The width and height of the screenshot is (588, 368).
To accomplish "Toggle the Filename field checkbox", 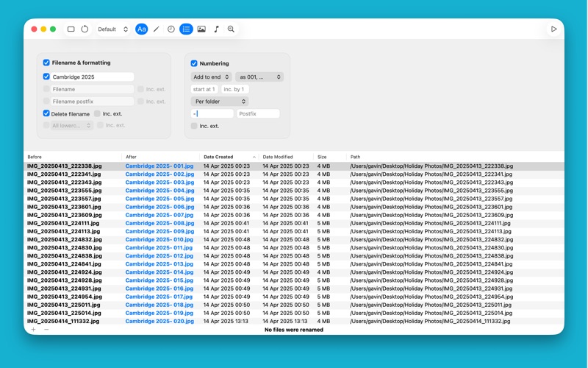I will (46, 89).
